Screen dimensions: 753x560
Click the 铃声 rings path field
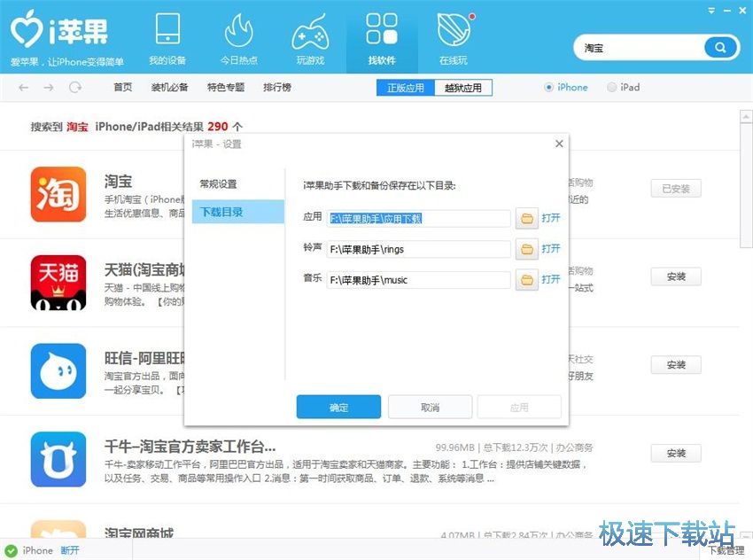[x=418, y=249]
